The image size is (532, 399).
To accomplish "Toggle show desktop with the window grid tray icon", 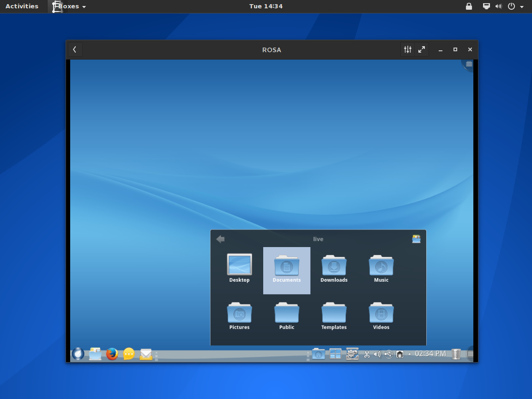I will pyautogui.click(x=335, y=354).
